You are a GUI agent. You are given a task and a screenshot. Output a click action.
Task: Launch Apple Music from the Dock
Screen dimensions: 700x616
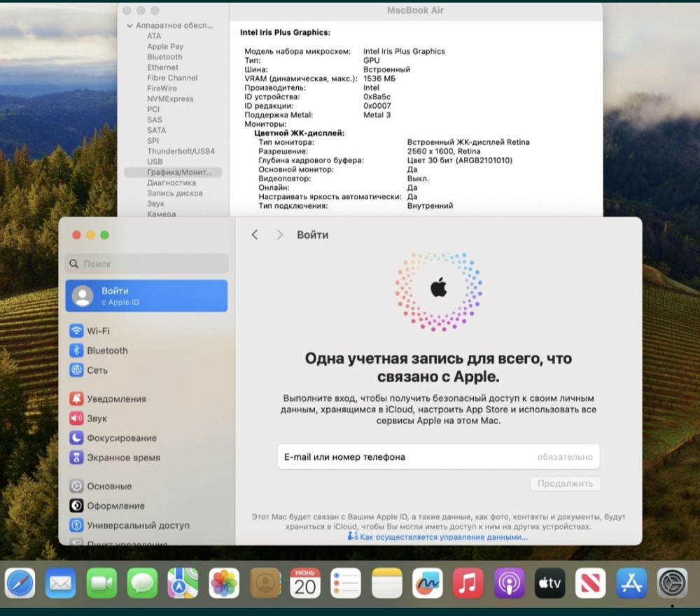(x=468, y=583)
